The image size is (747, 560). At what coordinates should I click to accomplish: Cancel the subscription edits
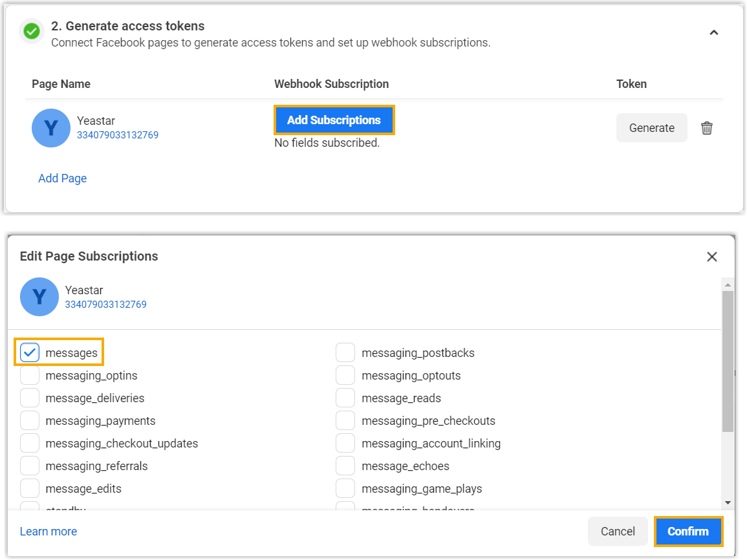[617, 532]
